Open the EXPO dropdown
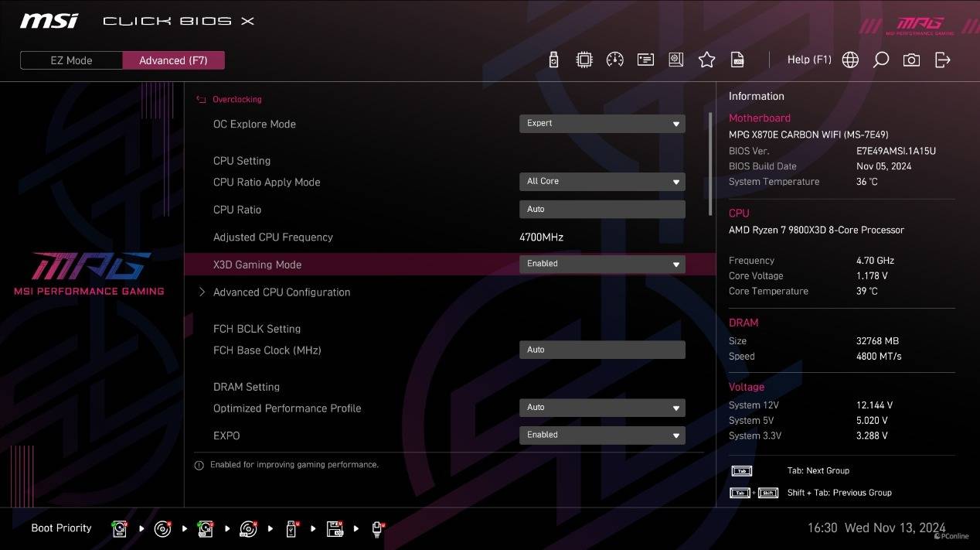 tap(601, 436)
